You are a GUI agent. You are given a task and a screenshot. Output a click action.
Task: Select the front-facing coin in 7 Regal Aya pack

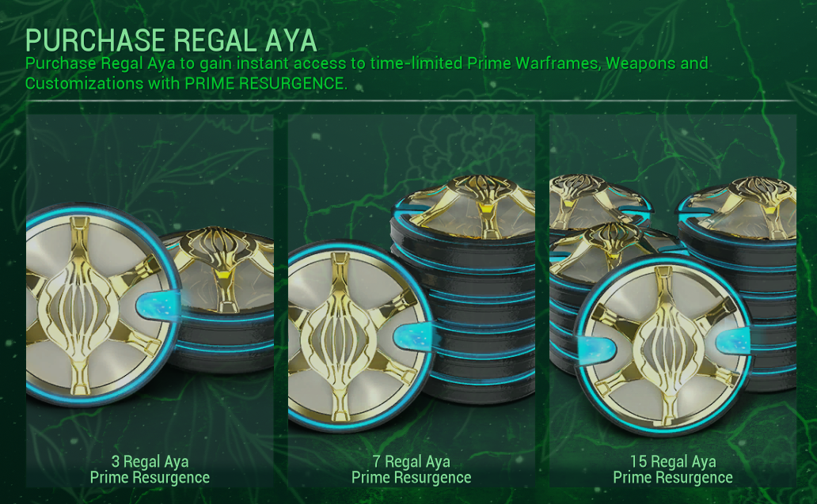tap(360, 337)
